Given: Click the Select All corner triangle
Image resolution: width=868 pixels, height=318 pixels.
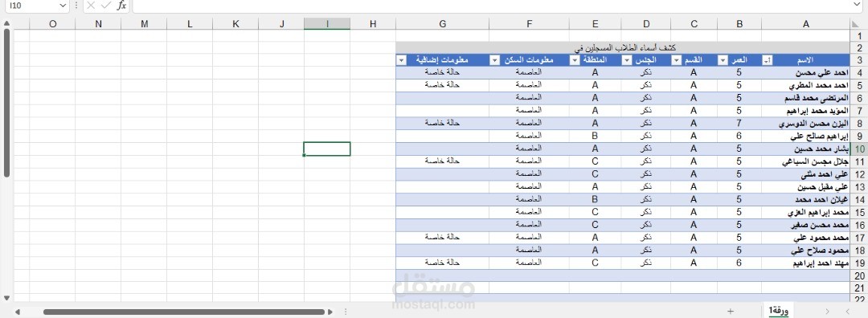Looking at the screenshot, I should click(x=855, y=24).
